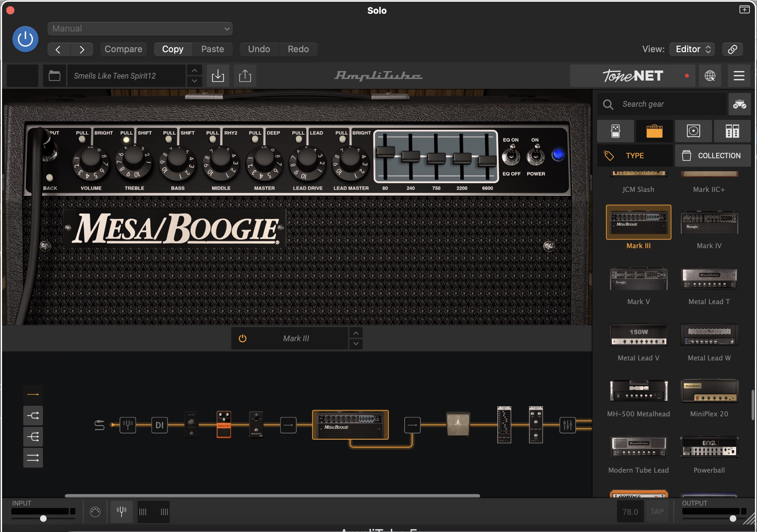This screenshot has height=532, width=757.
Task: Click the Compare button
Action: pyautogui.click(x=123, y=49)
